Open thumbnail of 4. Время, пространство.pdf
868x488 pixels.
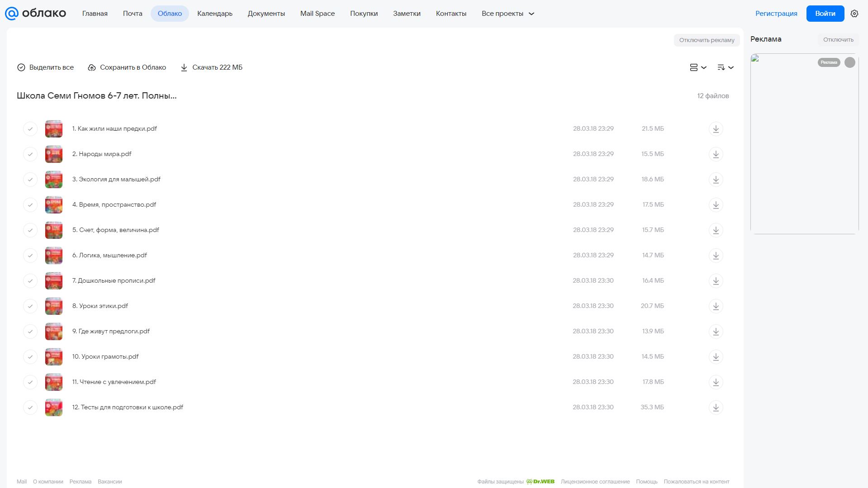tap(54, 205)
